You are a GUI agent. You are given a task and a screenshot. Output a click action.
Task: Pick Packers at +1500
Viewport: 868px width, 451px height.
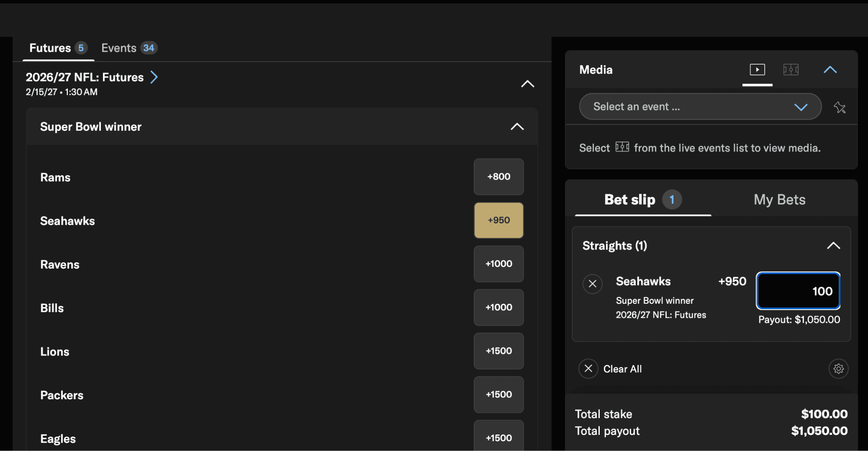498,395
